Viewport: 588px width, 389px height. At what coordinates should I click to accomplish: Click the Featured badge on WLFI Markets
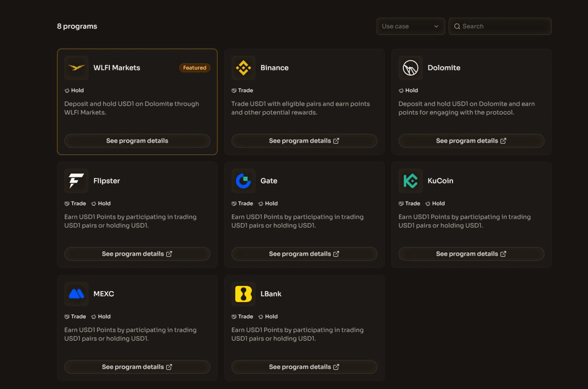pyautogui.click(x=195, y=68)
